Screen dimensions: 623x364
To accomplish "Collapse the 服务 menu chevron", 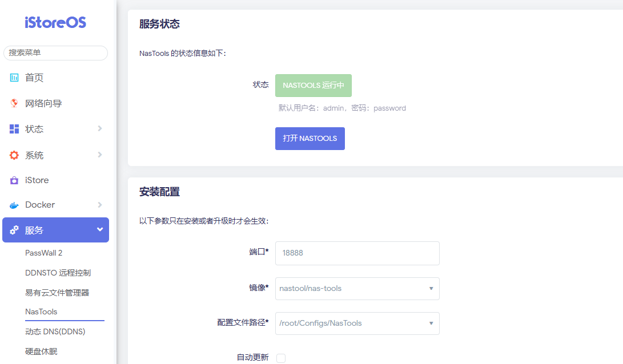I will coord(100,229).
